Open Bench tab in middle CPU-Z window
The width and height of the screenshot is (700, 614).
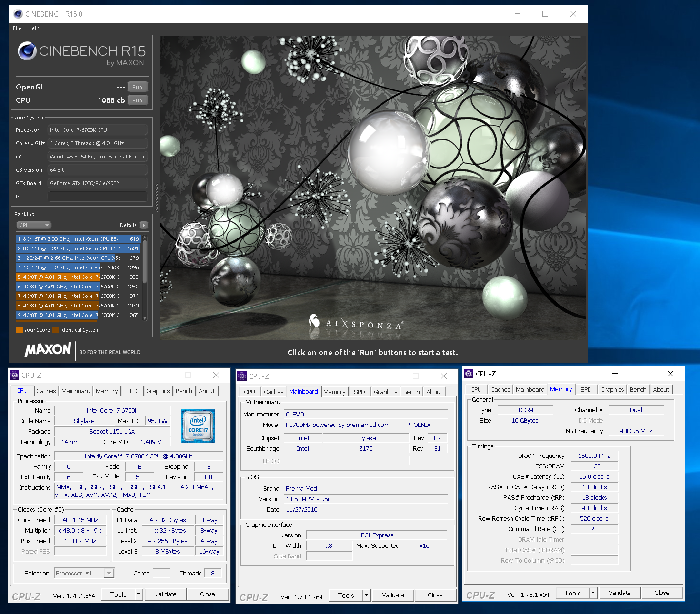(412, 392)
